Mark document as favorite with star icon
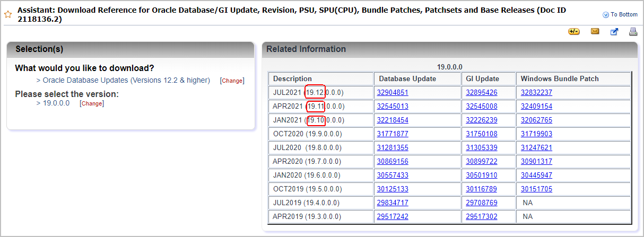Viewport: 644px width, 237px height. tap(8, 14)
